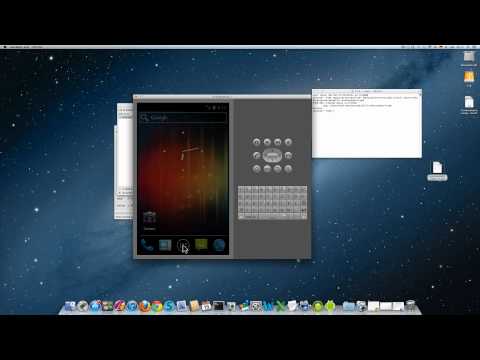Launch Google Chrome from the Dock
The image size is (480, 360).
pos(157,306)
